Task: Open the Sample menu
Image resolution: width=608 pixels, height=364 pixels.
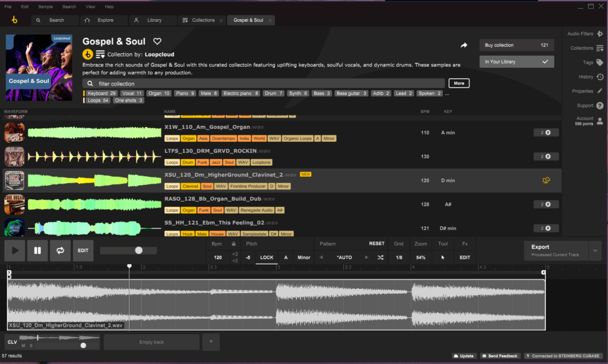Action: pyautogui.click(x=45, y=7)
